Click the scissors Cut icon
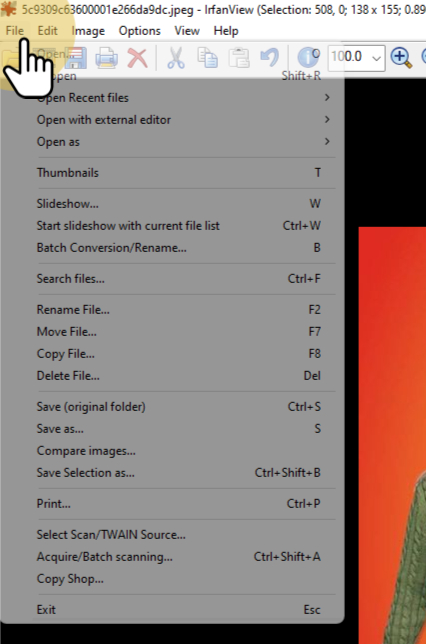The width and height of the screenshot is (426, 644). [x=176, y=58]
